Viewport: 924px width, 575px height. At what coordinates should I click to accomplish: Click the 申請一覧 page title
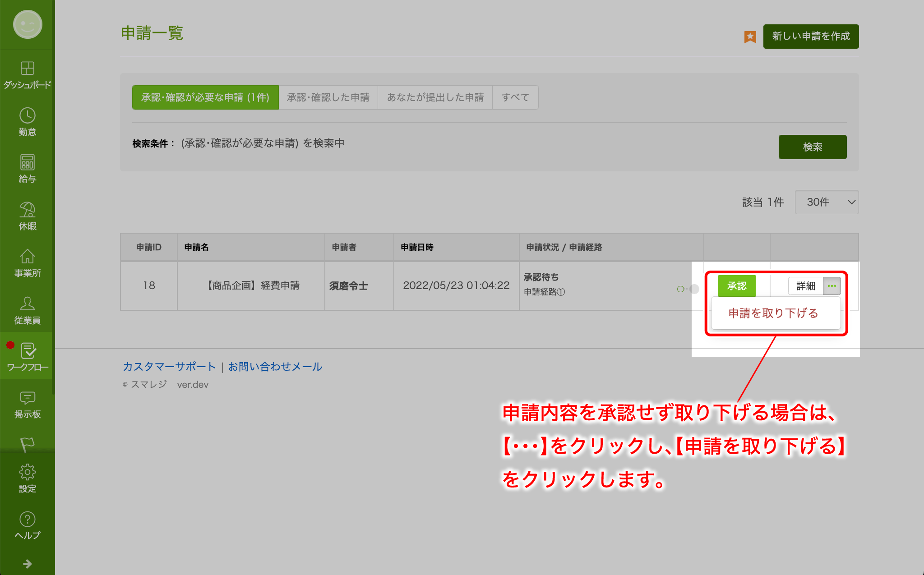click(x=152, y=33)
